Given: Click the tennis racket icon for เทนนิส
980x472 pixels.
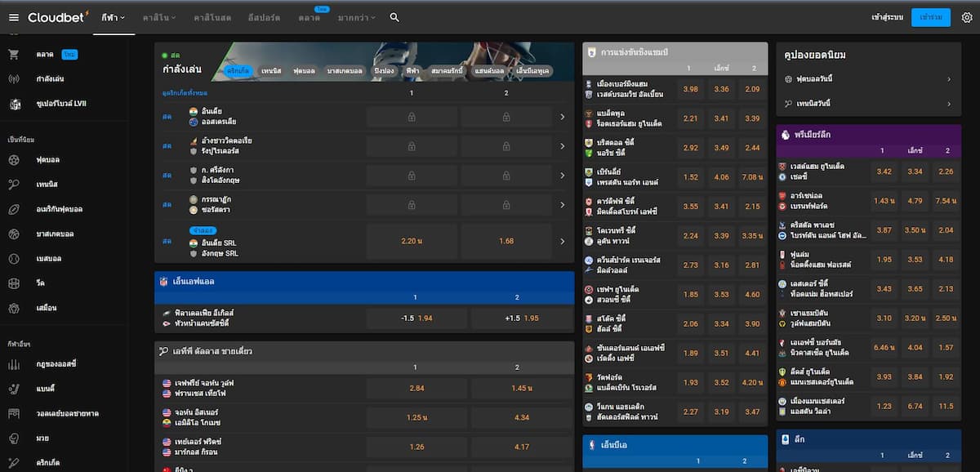Looking at the screenshot, I should [14, 185].
